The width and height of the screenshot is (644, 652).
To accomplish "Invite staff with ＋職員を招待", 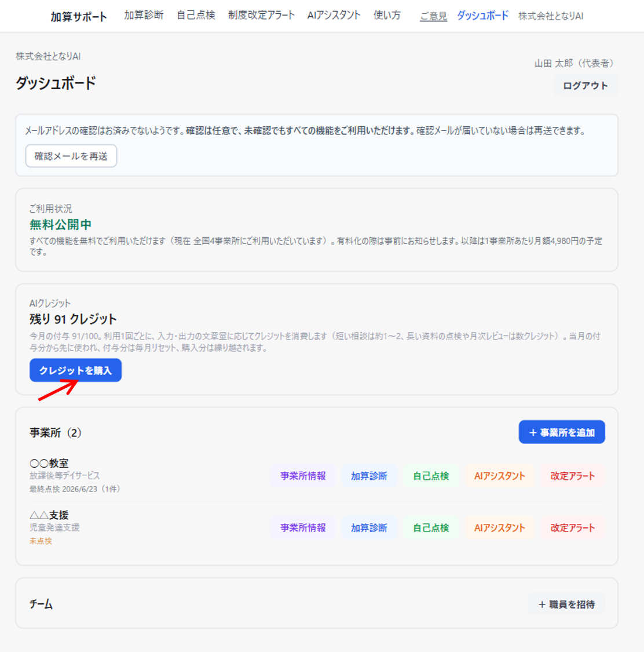I will coord(566,604).
